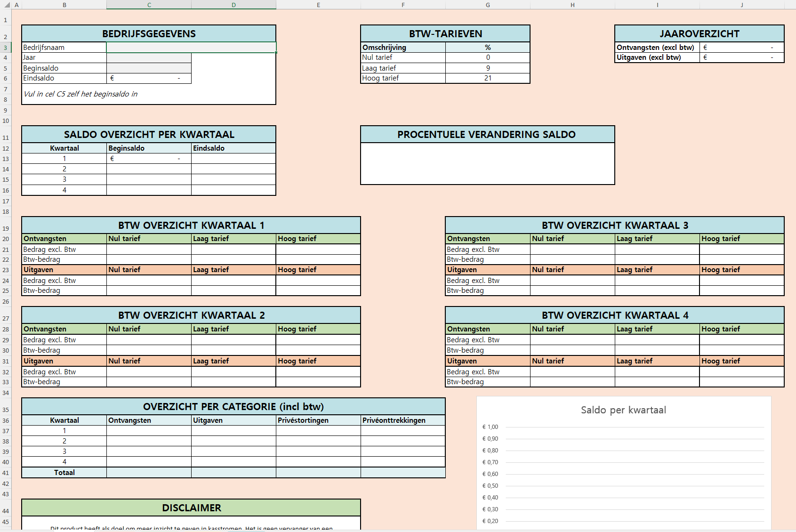The image size is (796, 532).
Task: Select the Laag tarief percentage cell showing 9
Action: pos(488,68)
